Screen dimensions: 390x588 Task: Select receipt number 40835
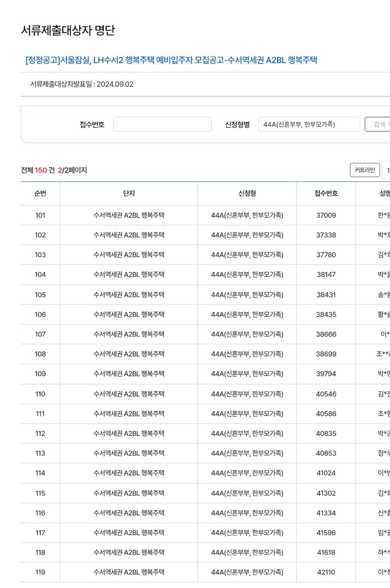[x=326, y=433]
